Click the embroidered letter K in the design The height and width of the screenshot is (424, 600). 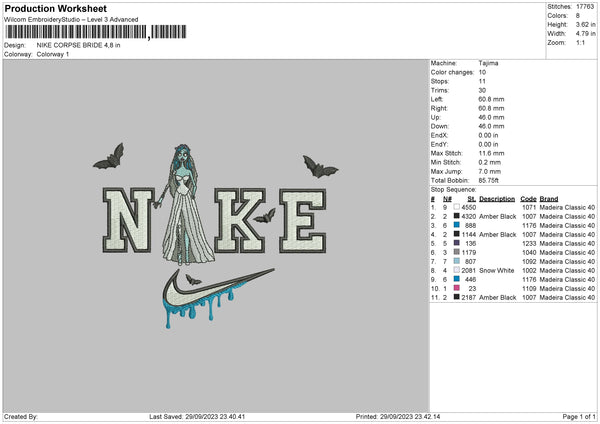coord(240,220)
